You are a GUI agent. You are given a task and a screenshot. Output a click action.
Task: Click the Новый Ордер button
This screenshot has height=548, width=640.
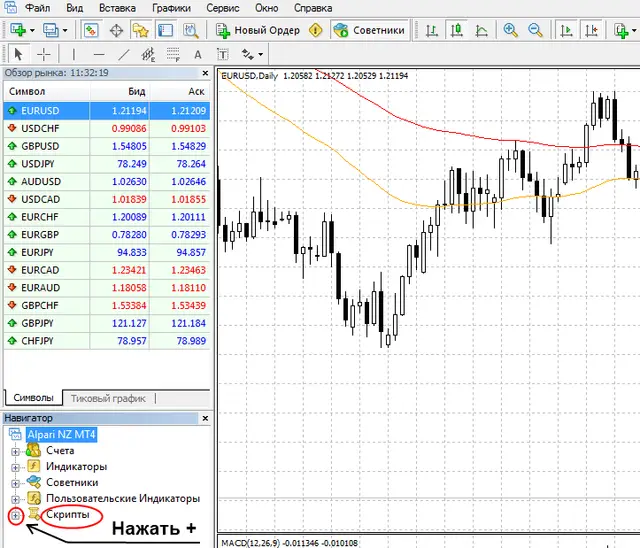(x=258, y=31)
